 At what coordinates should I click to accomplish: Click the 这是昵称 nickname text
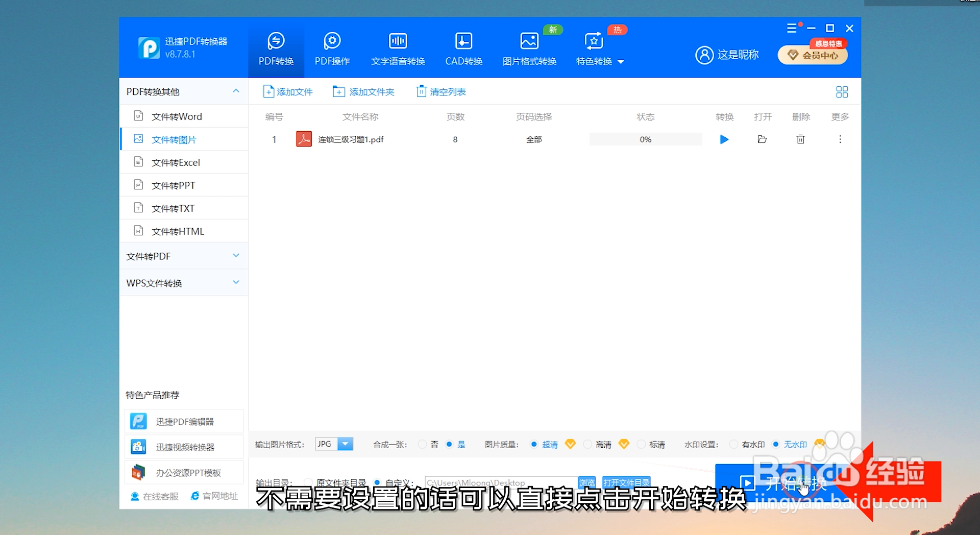click(x=738, y=55)
